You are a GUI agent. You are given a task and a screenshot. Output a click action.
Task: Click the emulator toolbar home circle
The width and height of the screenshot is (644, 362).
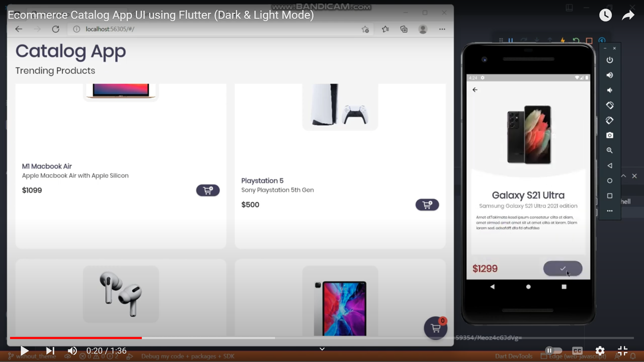[610, 181]
